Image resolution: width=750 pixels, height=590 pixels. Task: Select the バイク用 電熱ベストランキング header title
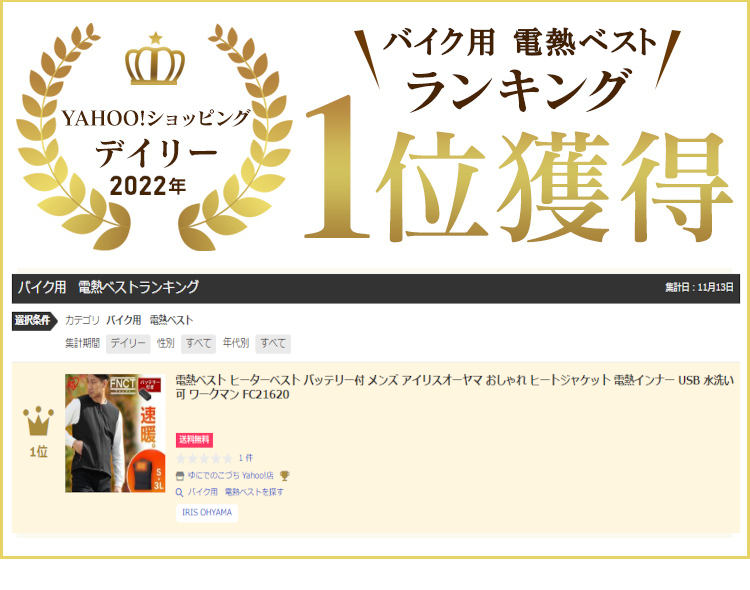(109, 287)
